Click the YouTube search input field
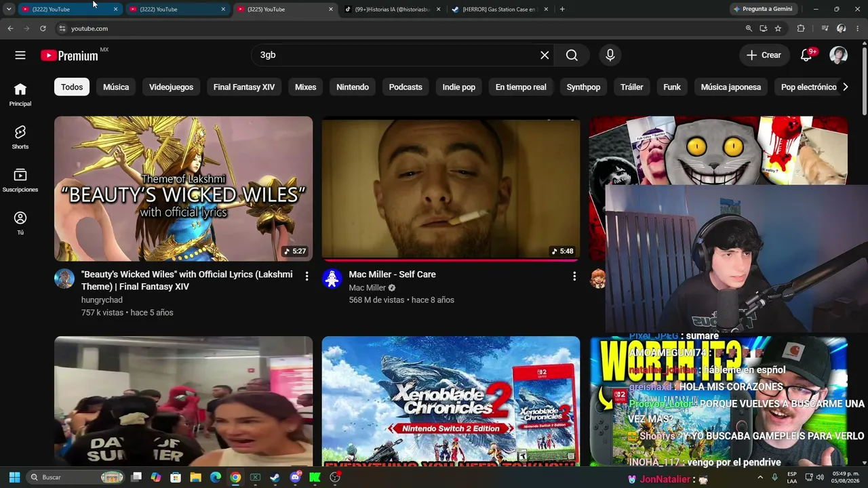 pyautogui.click(x=397, y=55)
